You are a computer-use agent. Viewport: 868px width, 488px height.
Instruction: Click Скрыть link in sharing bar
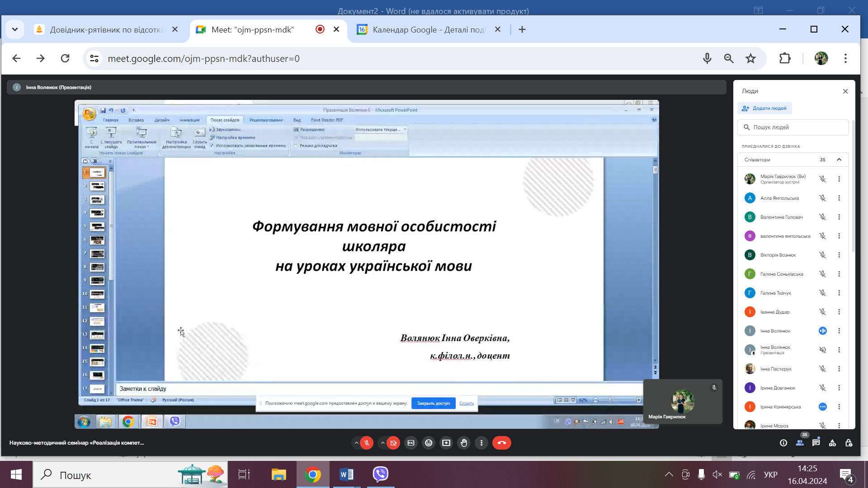tap(467, 404)
